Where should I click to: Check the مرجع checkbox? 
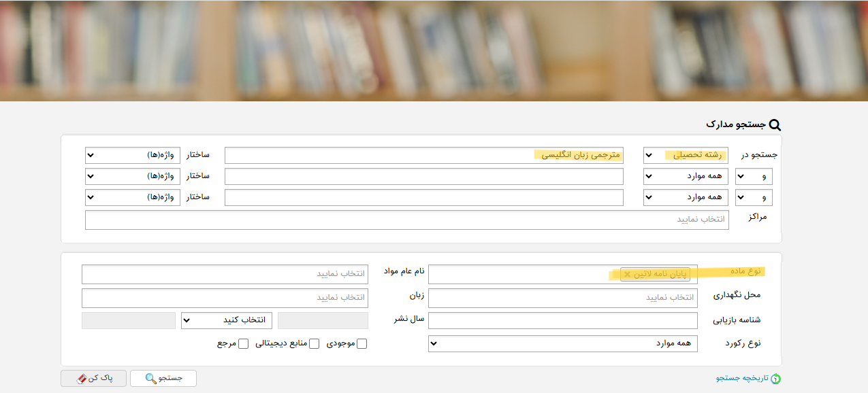[244, 344]
